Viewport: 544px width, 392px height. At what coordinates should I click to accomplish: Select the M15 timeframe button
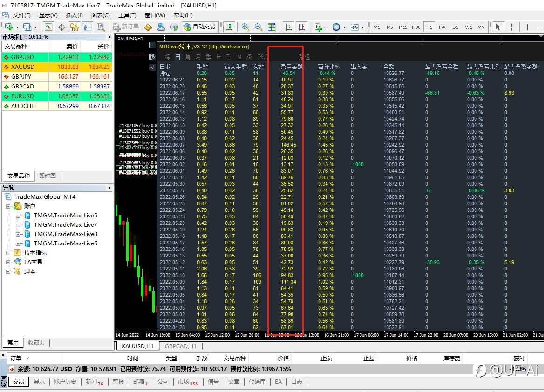403,27
